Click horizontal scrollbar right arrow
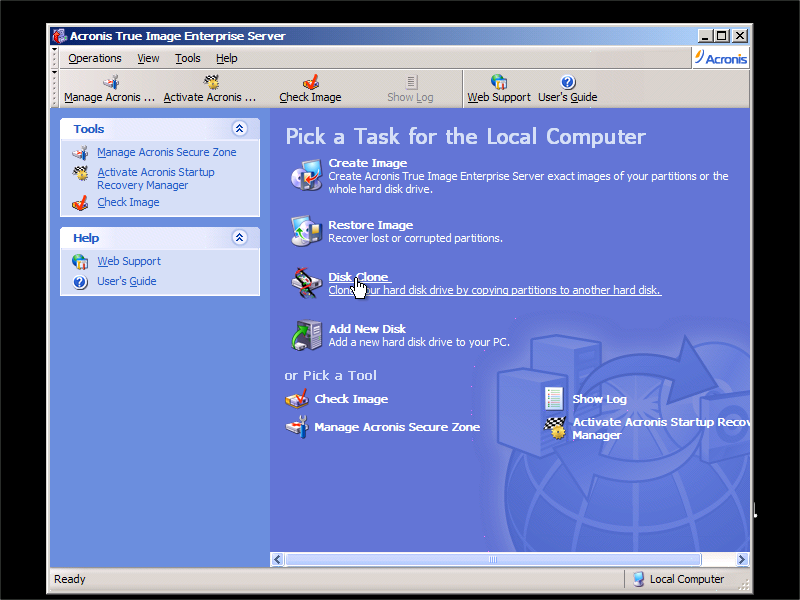The height and width of the screenshot is (600, 800). point(742,559)
